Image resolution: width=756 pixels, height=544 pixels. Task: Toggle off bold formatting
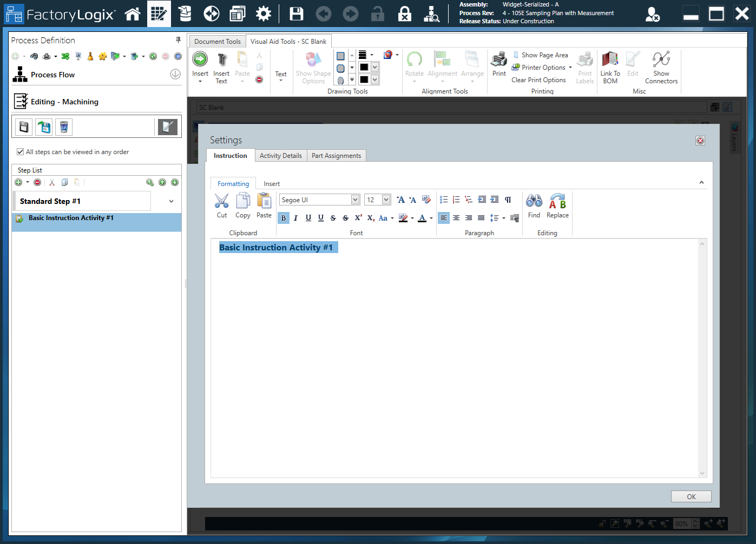coord(283,218)
